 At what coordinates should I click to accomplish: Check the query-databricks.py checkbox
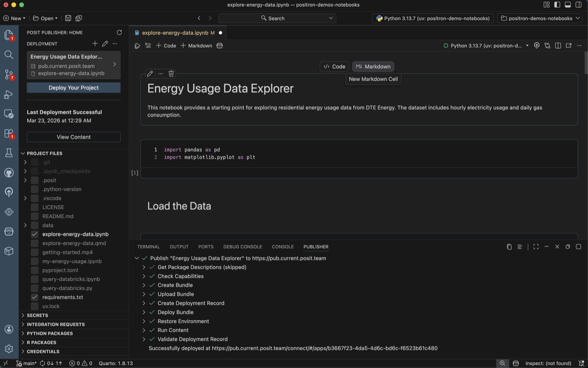[x=34, y=288]
